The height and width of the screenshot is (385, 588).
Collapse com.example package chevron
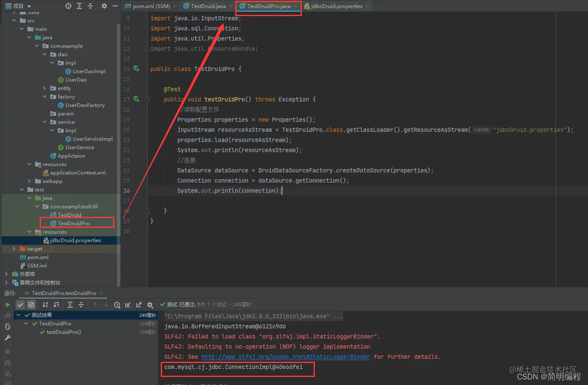[x=37, y=46]
